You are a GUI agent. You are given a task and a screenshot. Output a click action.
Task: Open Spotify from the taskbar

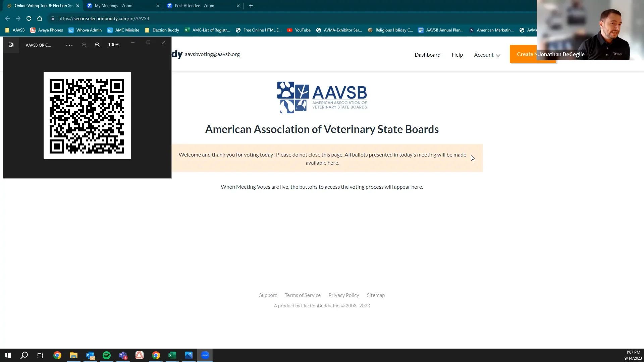[106, 355]
